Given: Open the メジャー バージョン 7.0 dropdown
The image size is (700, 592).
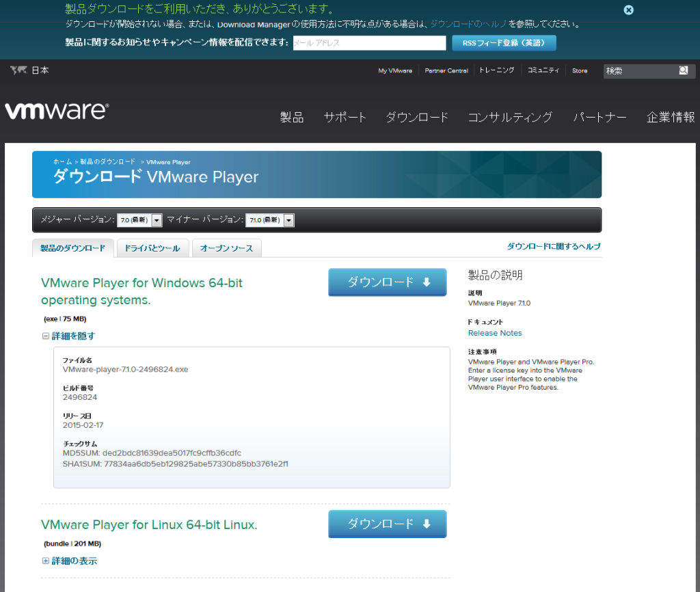Looking at the screenshot, I should [156, 220].
